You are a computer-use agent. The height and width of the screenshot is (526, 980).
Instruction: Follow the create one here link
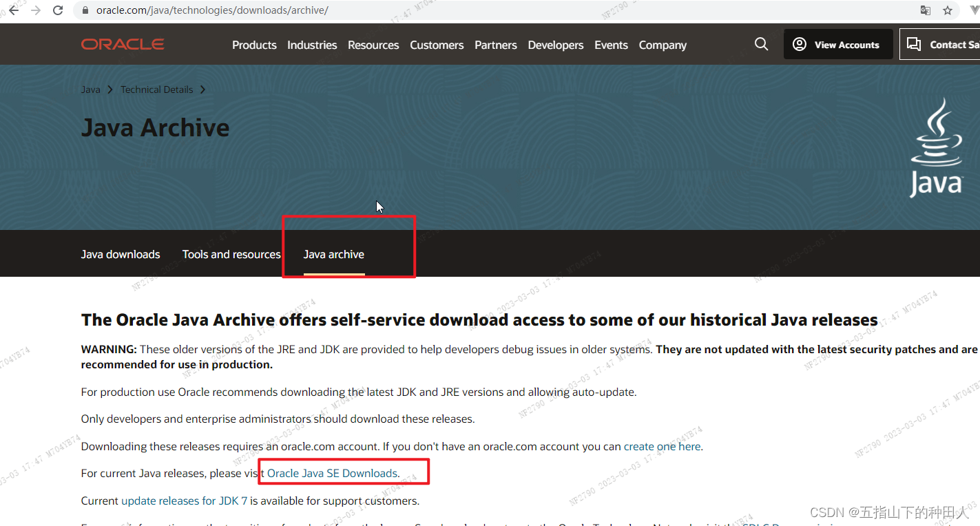coord(662,446)
